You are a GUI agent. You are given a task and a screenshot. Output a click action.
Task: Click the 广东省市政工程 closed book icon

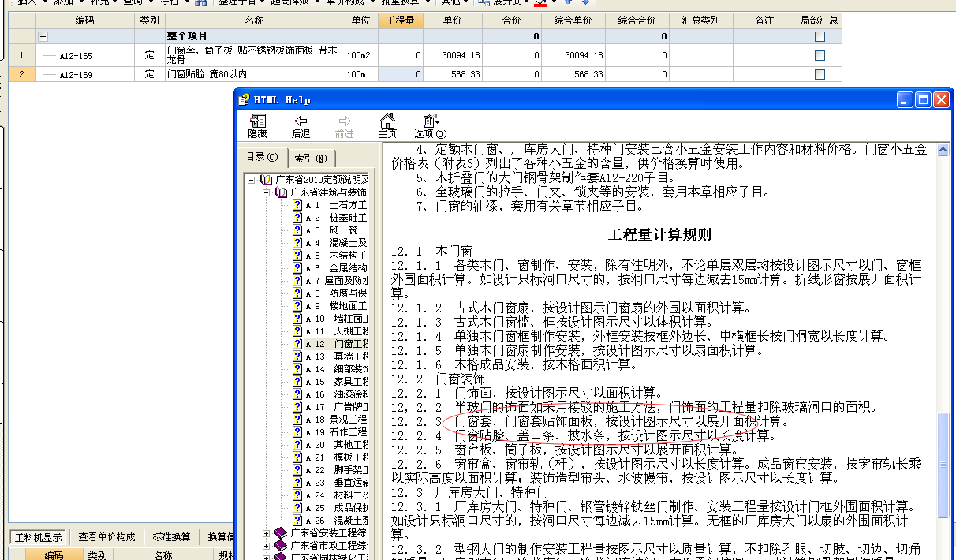282,546
